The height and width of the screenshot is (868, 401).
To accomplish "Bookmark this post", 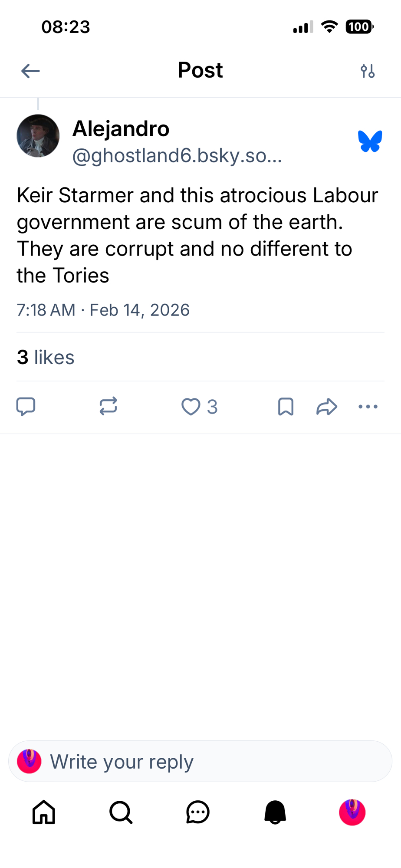I will click(x=286, y=407).
